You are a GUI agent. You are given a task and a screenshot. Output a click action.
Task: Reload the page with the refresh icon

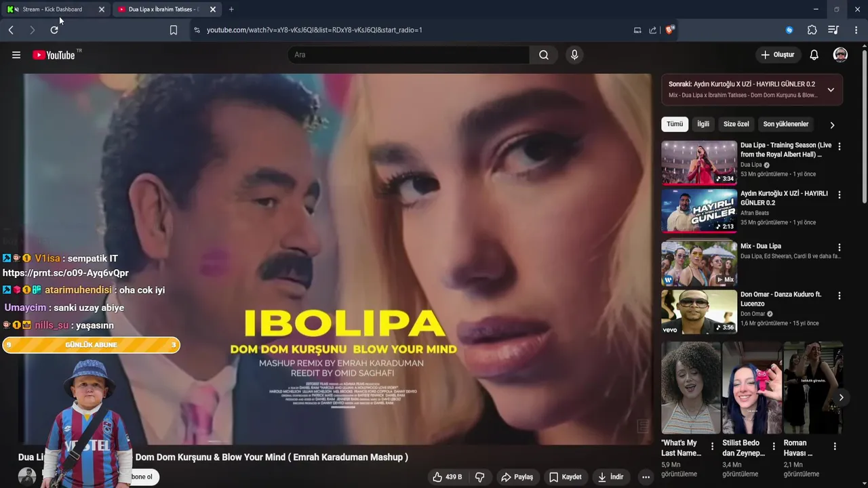54,30
